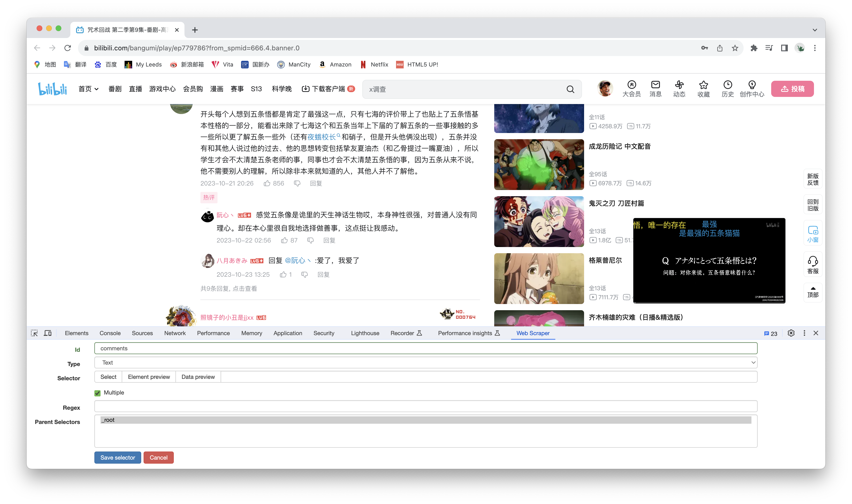The image size is (852, 504).
Task: Open the Type dropdown showing Text
Action: click(426, 362)
